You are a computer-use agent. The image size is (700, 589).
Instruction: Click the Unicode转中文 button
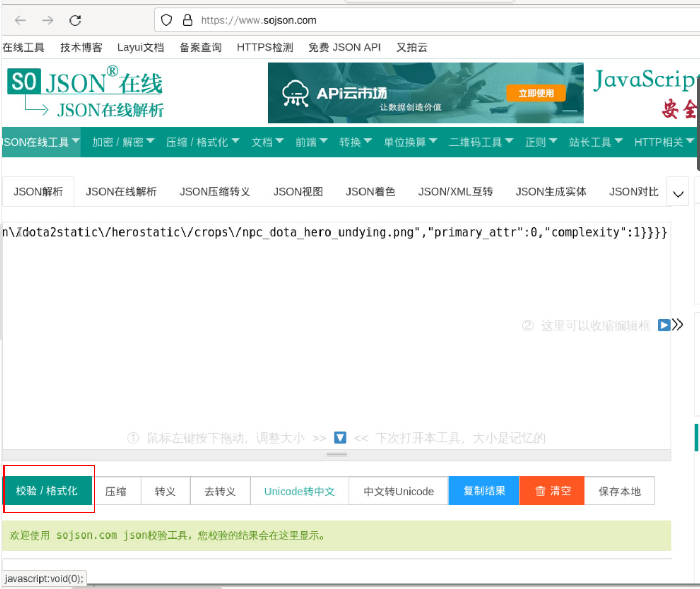[x=299, y=491]
